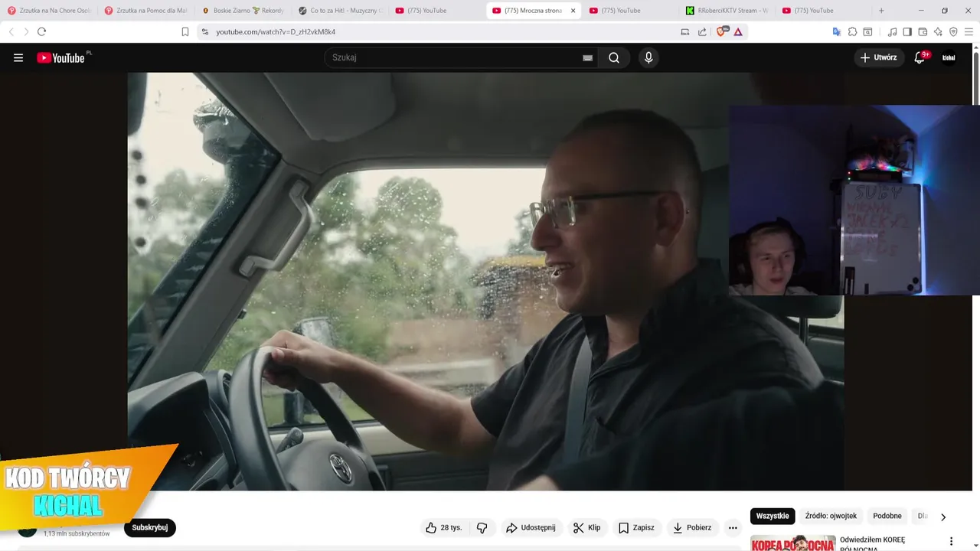Click the Udostępnij share button
This screenshot has width=980, height=551.
coord(531,527)
